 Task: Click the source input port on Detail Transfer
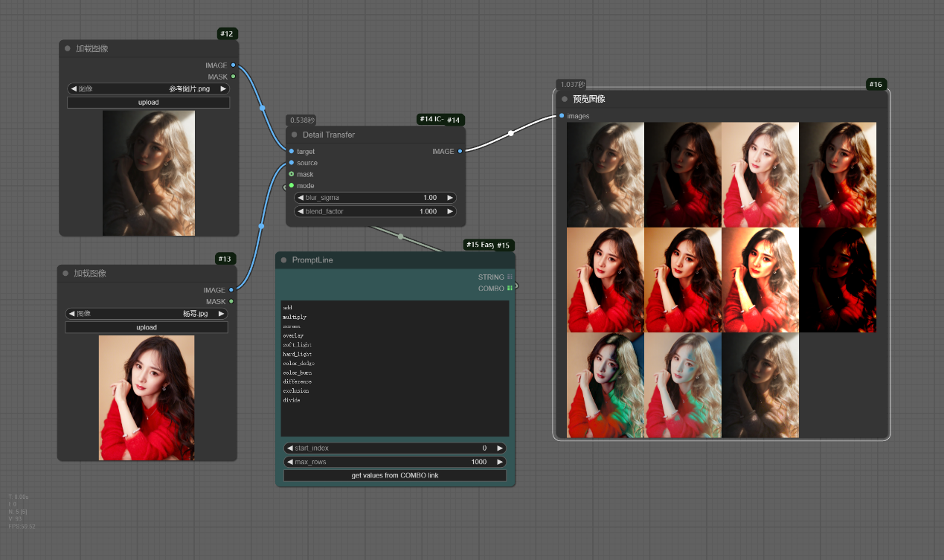pyautogui.click(x=292, y=163)
